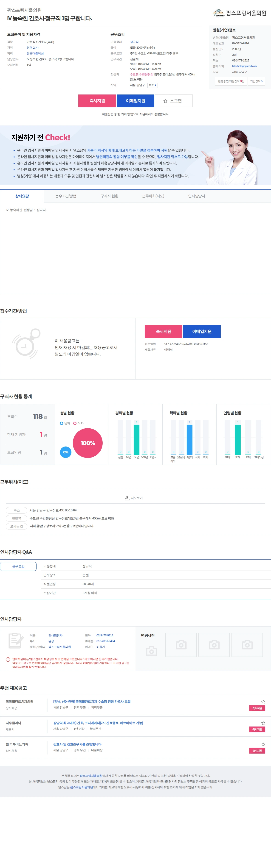Image resolution: width=271 pixels, height=868 pixels.
Task: Click 즉시지원 for 지우클리닉
Action: (257, 729)
